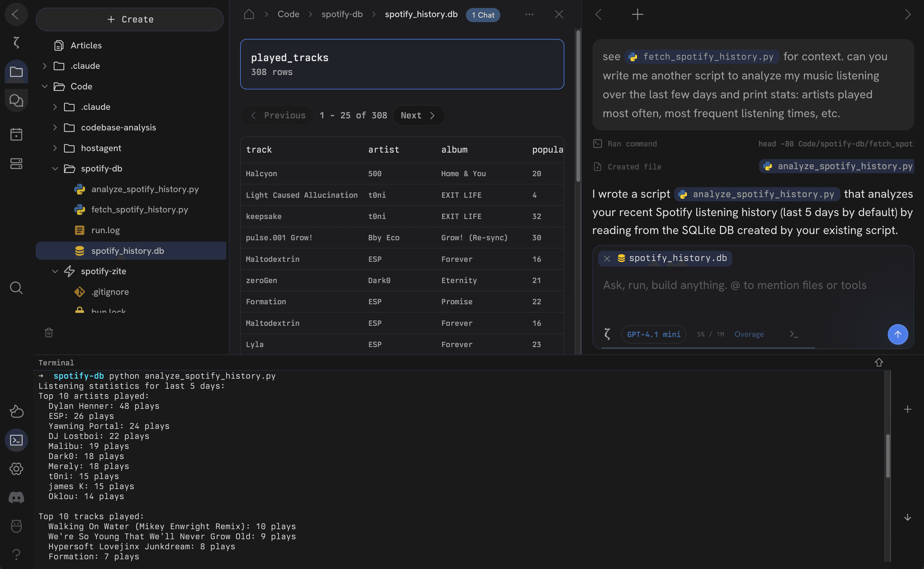Image resolution: width=924 pixels, height=569 pixels.
Task: Send message with blue arrow button
Action: (898, 334)
